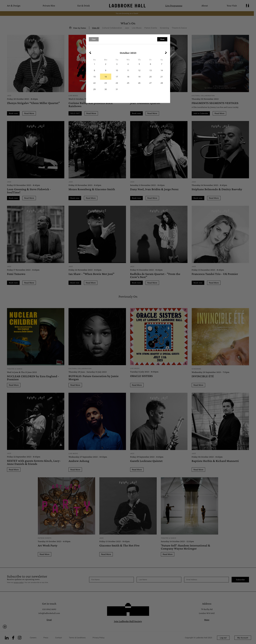This screenshot has height=644, width=256.
Task: Book now for Femi Temowo
Action: point(13,283)
